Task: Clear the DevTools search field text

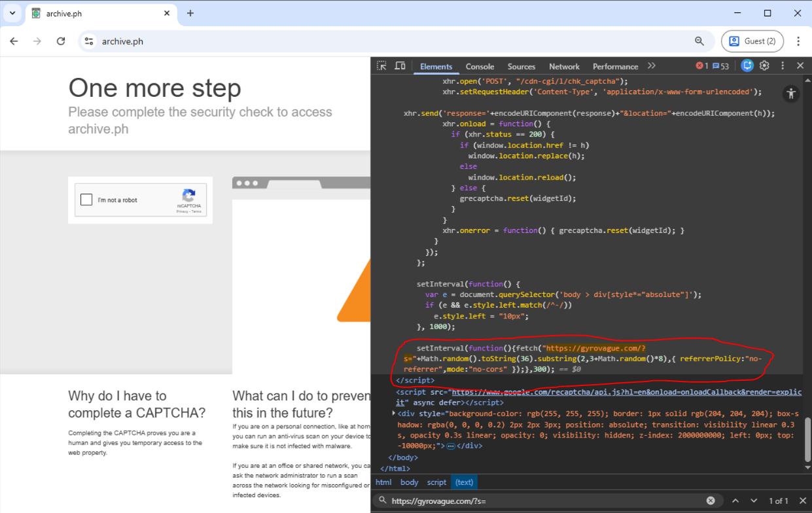Action: tap(711, 501)
